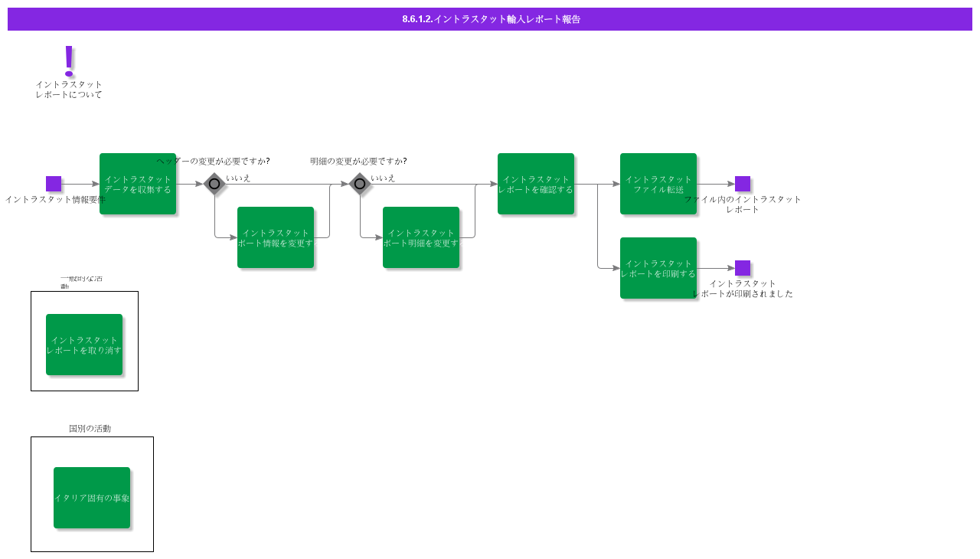Click the イントラスタットレポートについて label
This screenshot has width=980, height=559.
[x=69, y=90]
